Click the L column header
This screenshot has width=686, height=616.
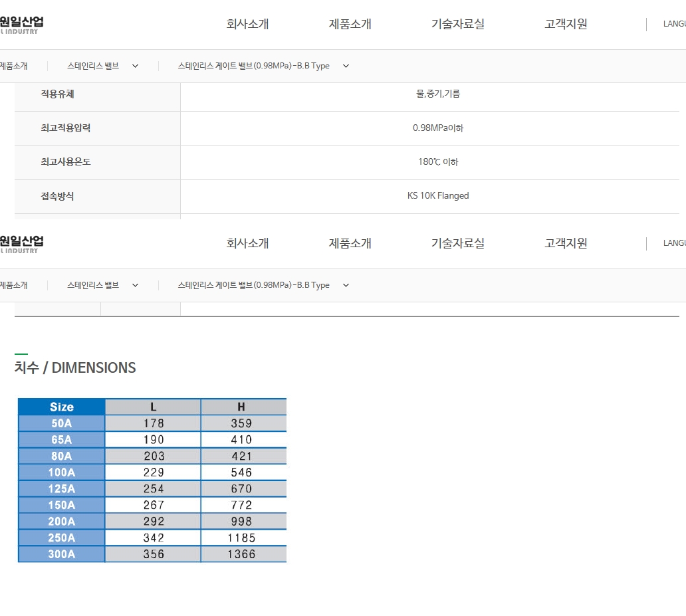click(x=153, y=407)
